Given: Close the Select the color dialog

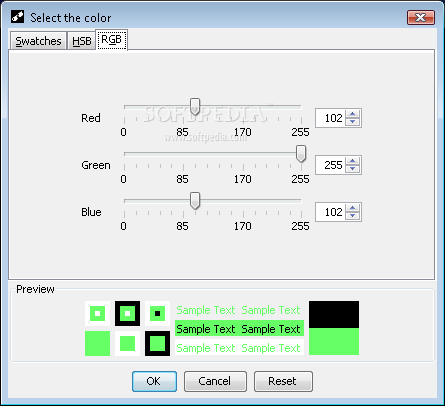Looking at the screenshot, I should click(421, 17).
